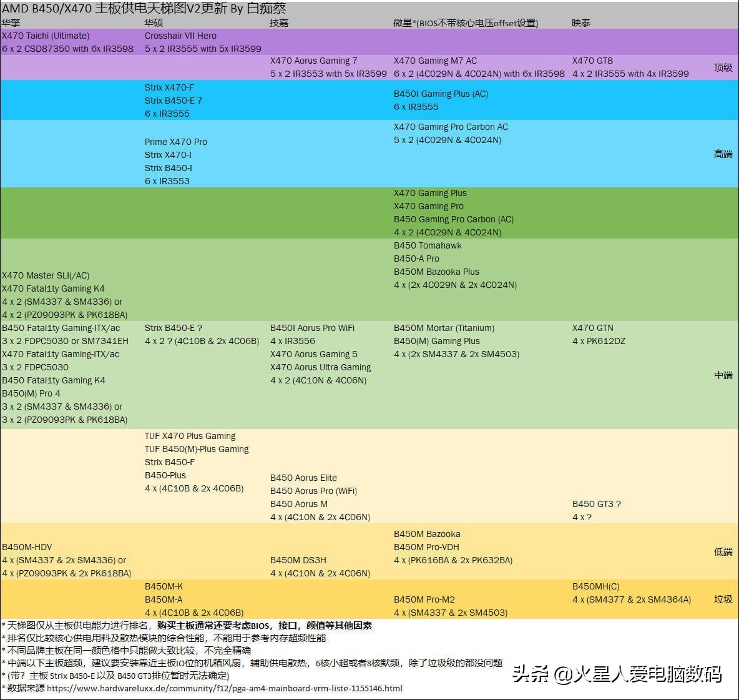
Task: Select the B450M Mortar (Titanium) entry
Action: click(x=444, y=328)
